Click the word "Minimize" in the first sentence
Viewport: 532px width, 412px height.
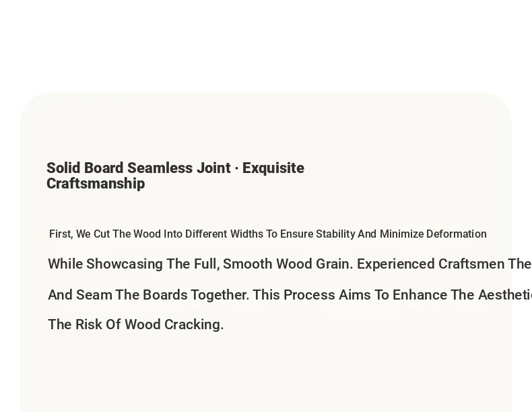click(x=402, y=234)
